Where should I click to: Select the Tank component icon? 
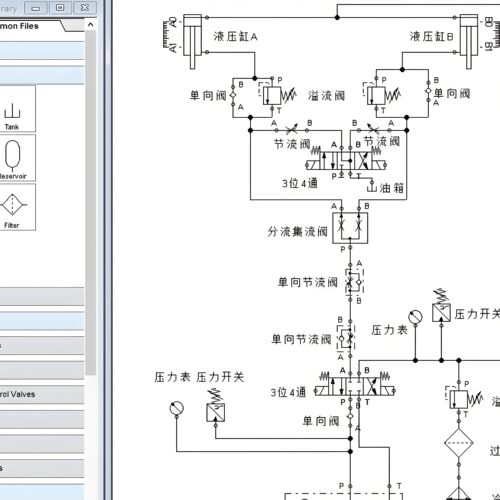tap(13, 109)
